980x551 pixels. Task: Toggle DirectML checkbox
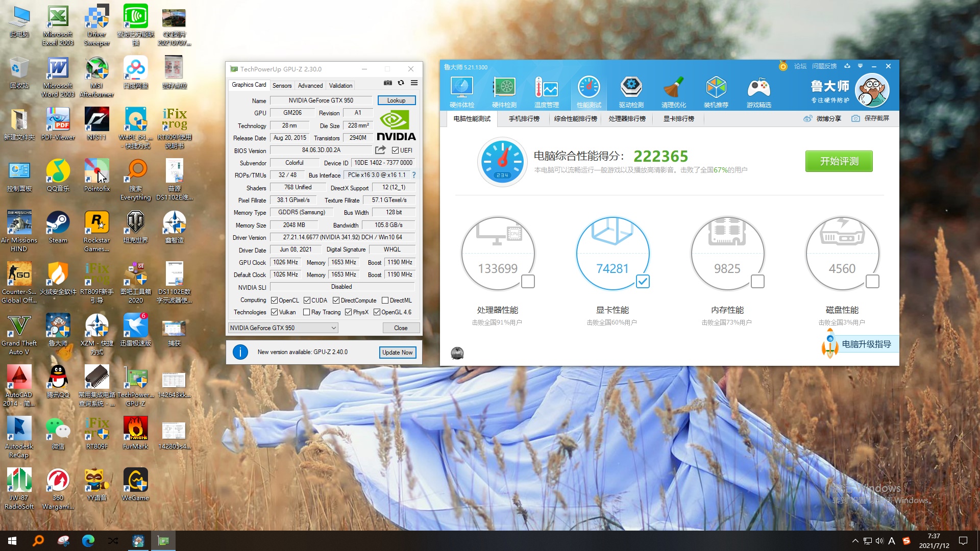coord(385,300)
